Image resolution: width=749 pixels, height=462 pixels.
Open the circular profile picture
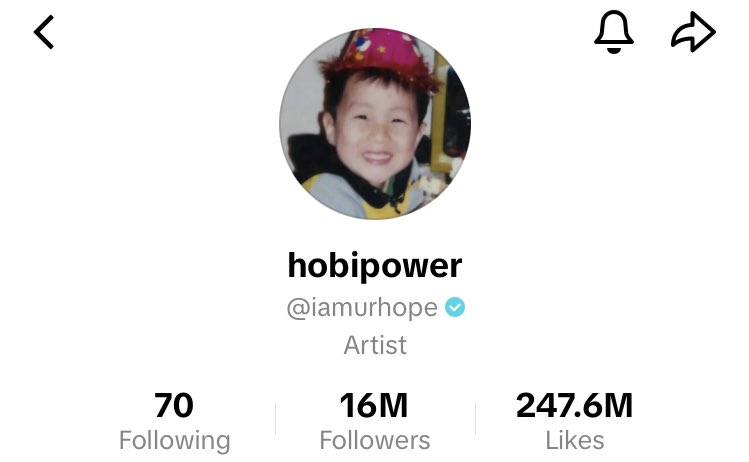(375, 124)
